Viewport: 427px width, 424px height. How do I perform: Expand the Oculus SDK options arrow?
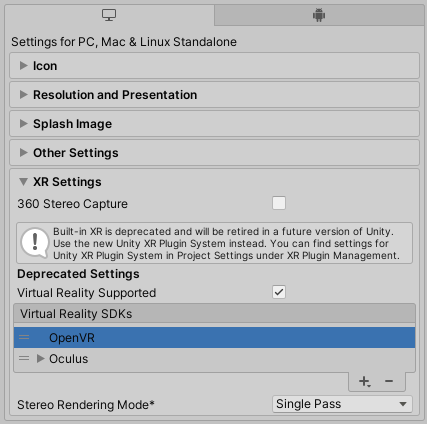41,359
